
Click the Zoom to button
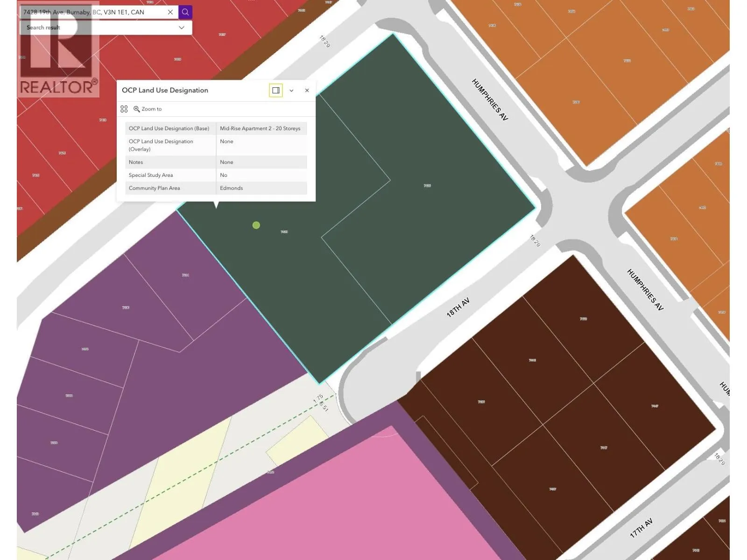coord(148,109)
